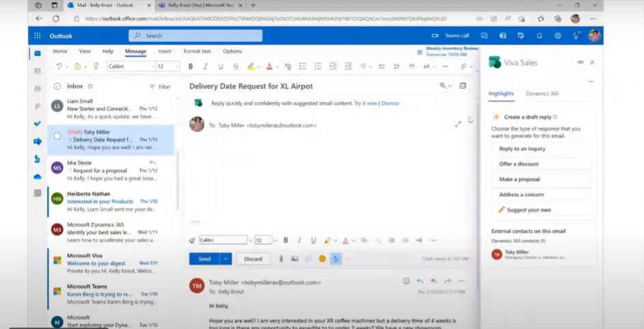Favorite the Inbox folder star
644x329 pixels.
[90, 86]
